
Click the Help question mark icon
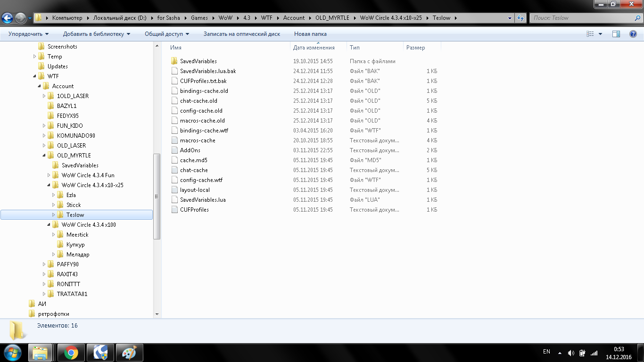pos(633,34)
